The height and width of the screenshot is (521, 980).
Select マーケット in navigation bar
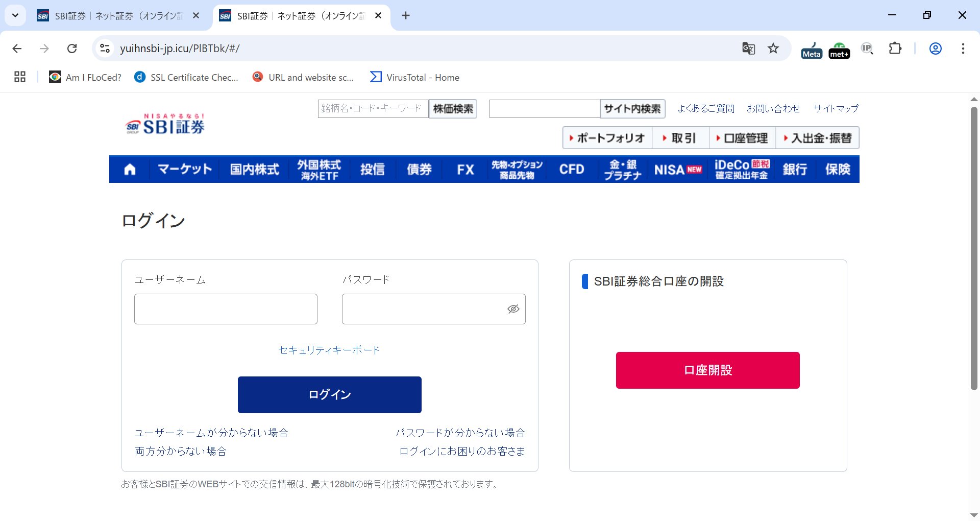click(184, 170)
